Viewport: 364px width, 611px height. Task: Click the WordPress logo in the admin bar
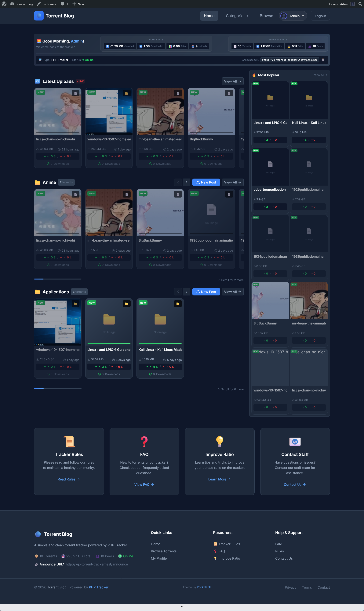4,4
